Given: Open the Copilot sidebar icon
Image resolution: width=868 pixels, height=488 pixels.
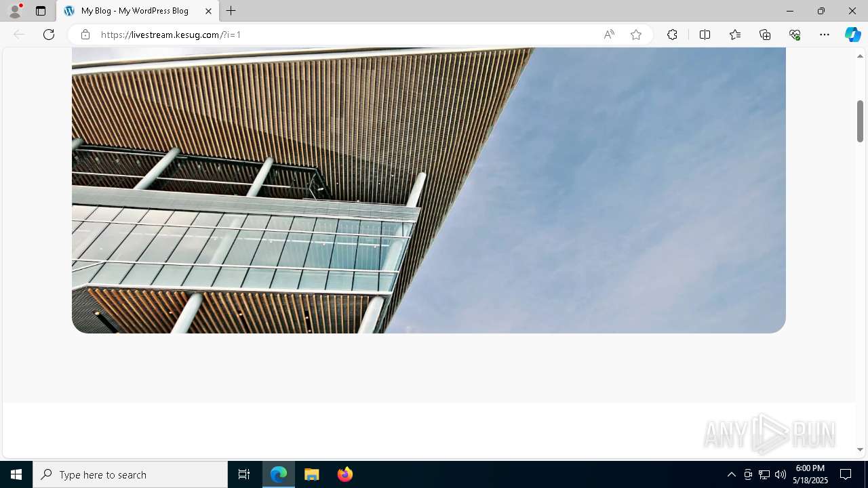Looking at the screenshot, I should [x=852, y=35].
